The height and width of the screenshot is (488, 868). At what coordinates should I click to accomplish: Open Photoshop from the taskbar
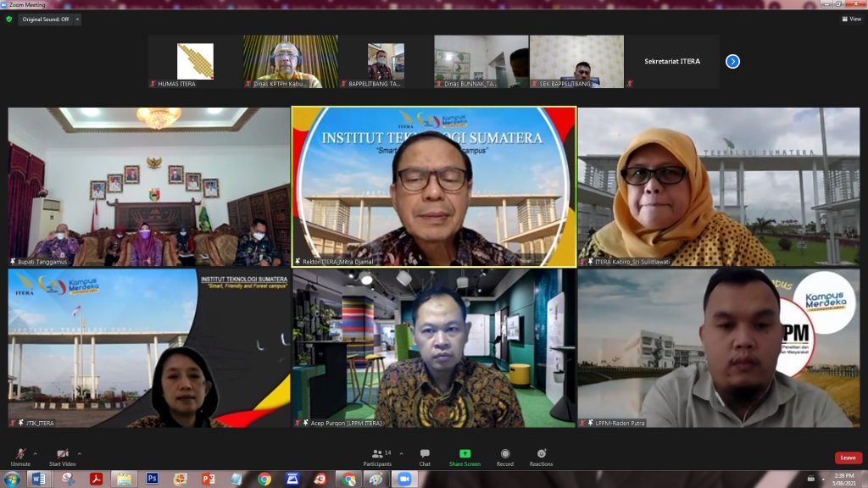pyautogui.click(x=153, y=480)
